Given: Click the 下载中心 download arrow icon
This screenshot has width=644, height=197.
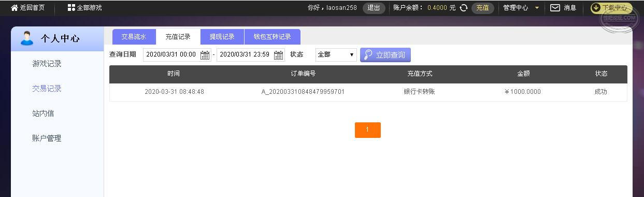Looking at the screenshot, I should pyautogui.click(x=596, y=8).
